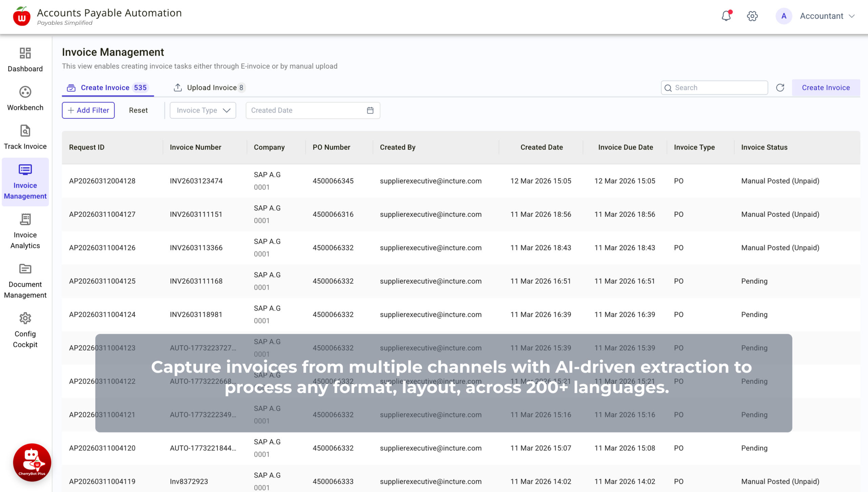Go to Track Invoice page

point(25,137)
